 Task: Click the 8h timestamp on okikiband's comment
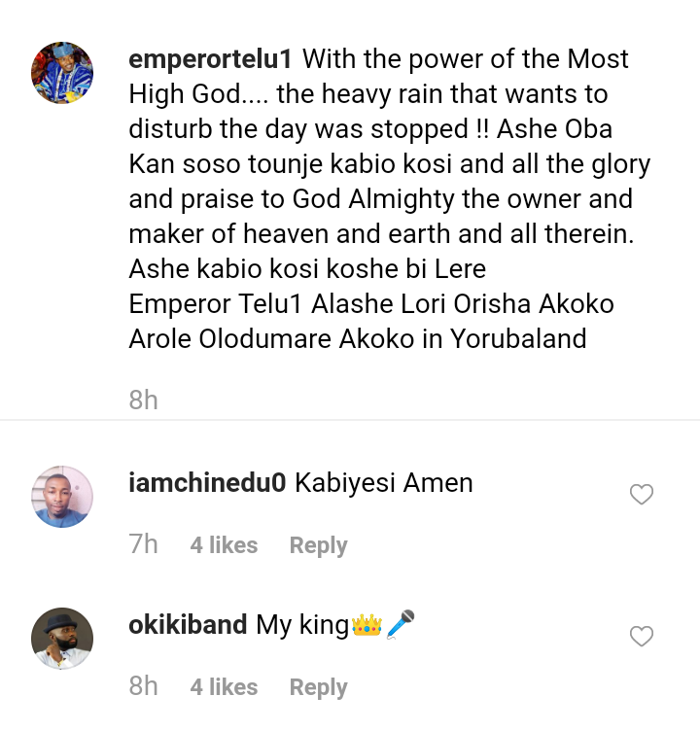tap(143, 687)
